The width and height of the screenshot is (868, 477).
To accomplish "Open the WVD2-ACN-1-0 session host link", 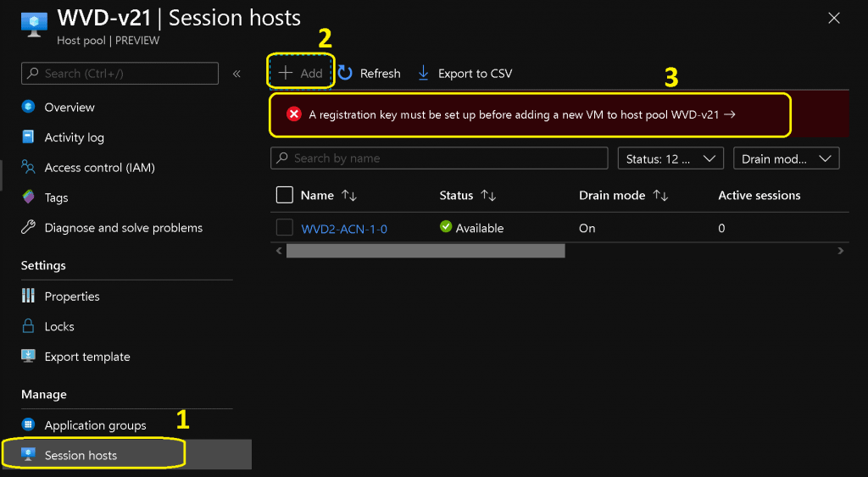I will coord(344,229).
